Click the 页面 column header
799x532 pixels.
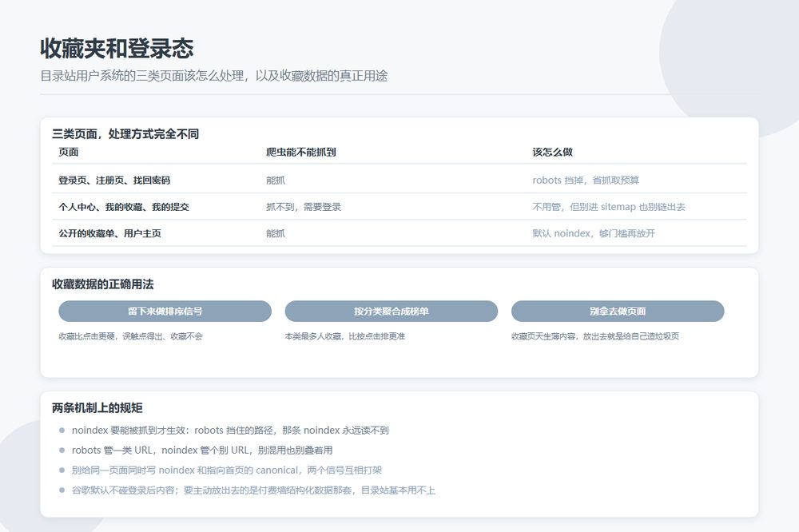pos(68,152)
